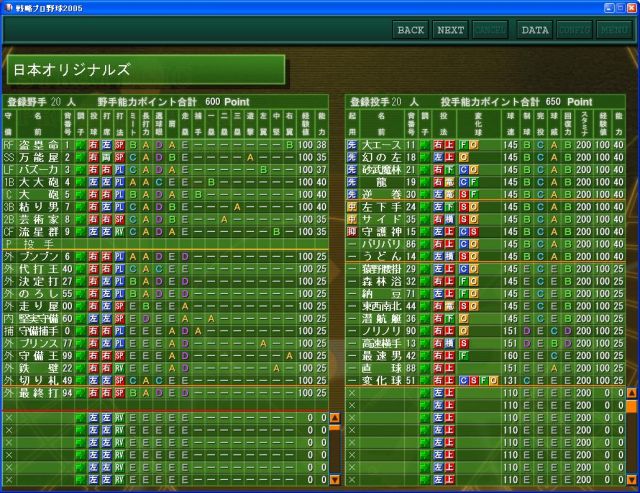Click speed value 131 for 変化球
The width and height of the screenshot is (640, 493).
[x=510, y=381]
